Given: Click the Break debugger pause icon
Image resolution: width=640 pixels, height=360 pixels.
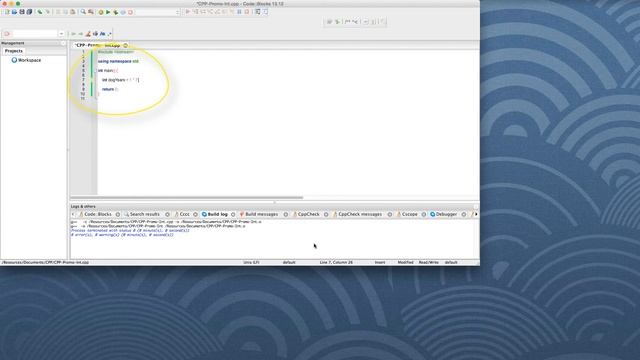Looking at the screenshot, I should click(x=239, y=12).
